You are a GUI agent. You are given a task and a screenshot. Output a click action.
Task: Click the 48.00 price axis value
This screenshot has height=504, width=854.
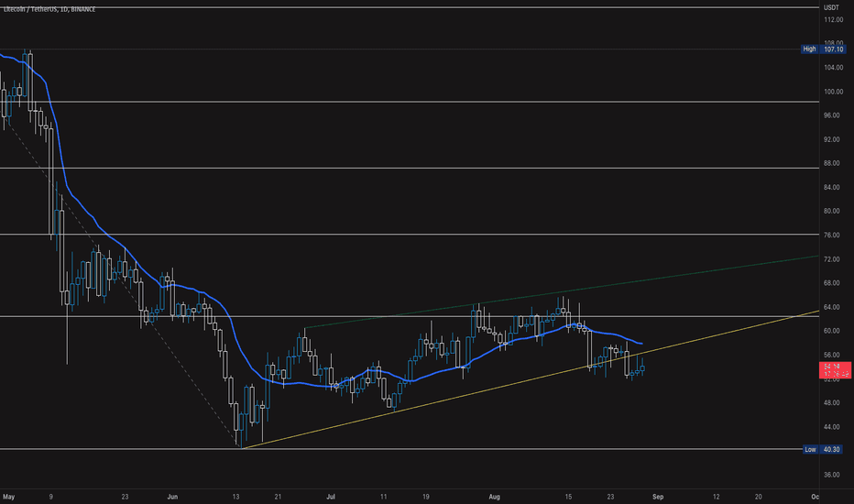pyautogui.click(x=832, y=403)
